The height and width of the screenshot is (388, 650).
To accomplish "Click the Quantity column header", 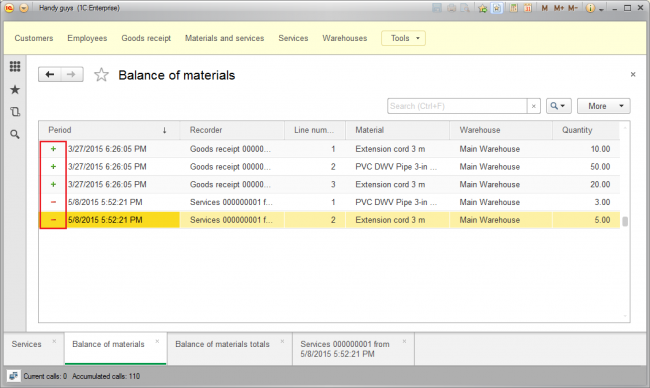I will click(586, 130).
